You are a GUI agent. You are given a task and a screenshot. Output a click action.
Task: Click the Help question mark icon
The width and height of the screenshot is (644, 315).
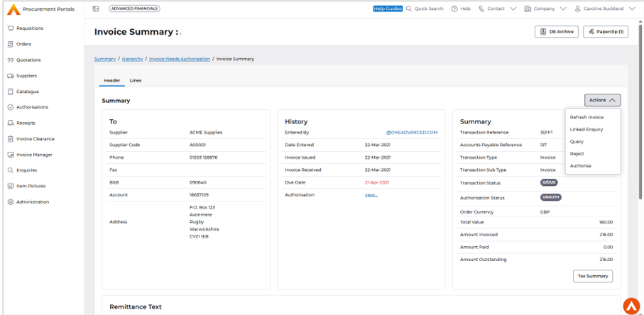454,9
